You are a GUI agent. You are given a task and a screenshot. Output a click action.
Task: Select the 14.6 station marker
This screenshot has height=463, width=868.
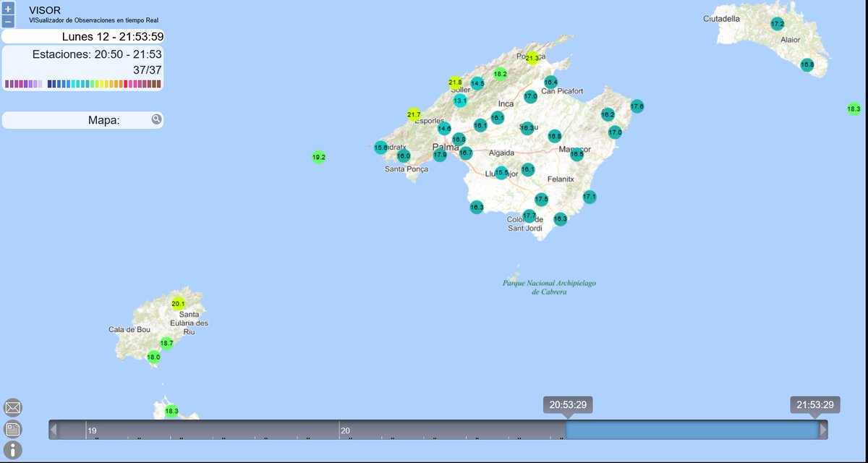445,129
